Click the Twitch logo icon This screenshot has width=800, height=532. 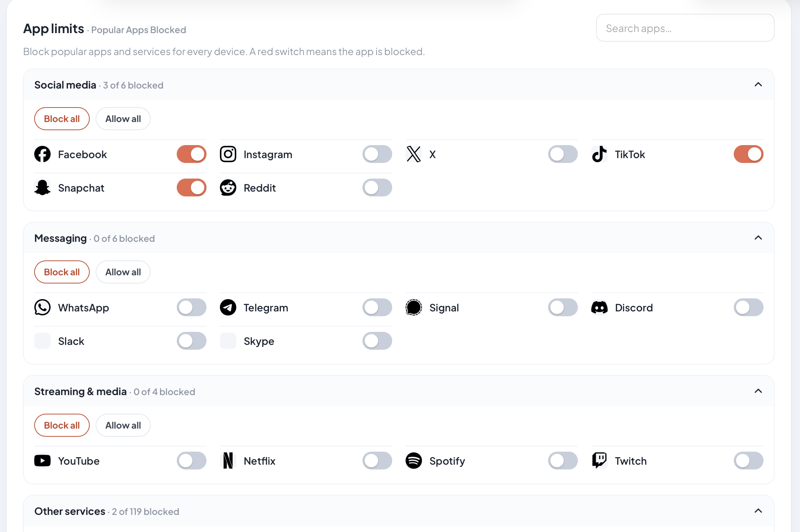[599, 461]
